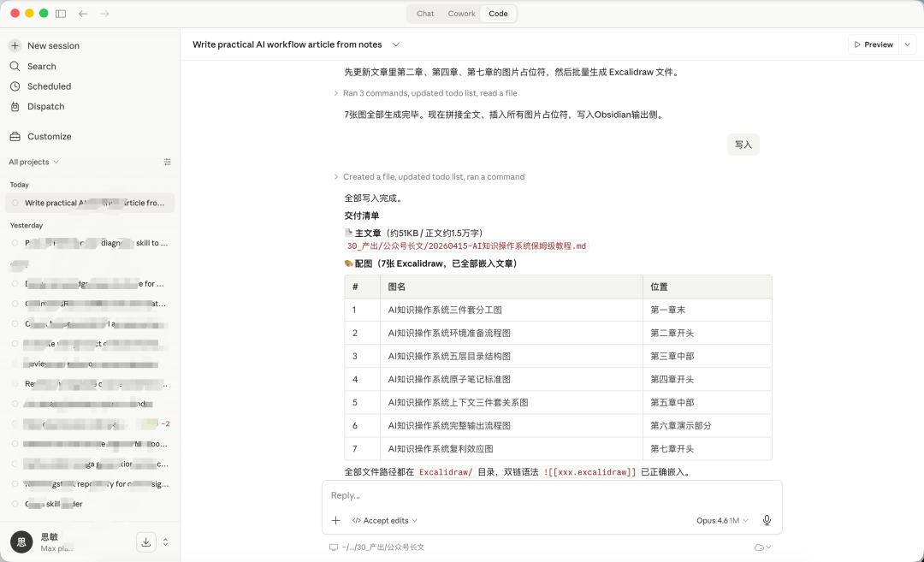The height and width of the screenshot is (562, 924).
Task: Click the Today section label
Action: 20,185
